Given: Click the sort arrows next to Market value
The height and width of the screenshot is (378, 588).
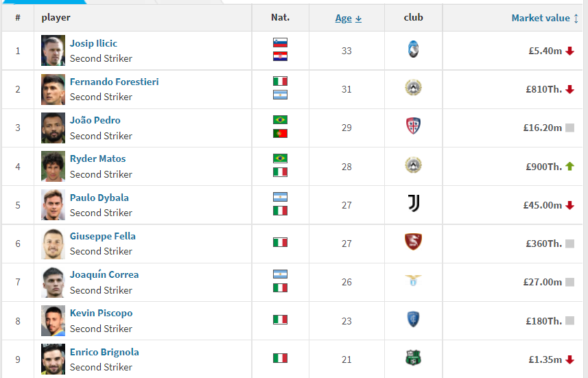Looking at the screenshot, I should tap(576, 19).
